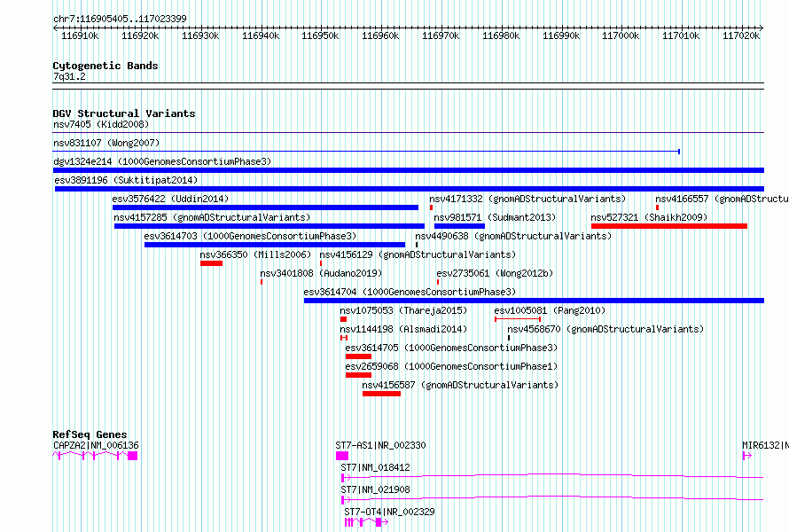
Task: Select the CAPZA2 magenta gene structure
Action: tap(95, 456)
